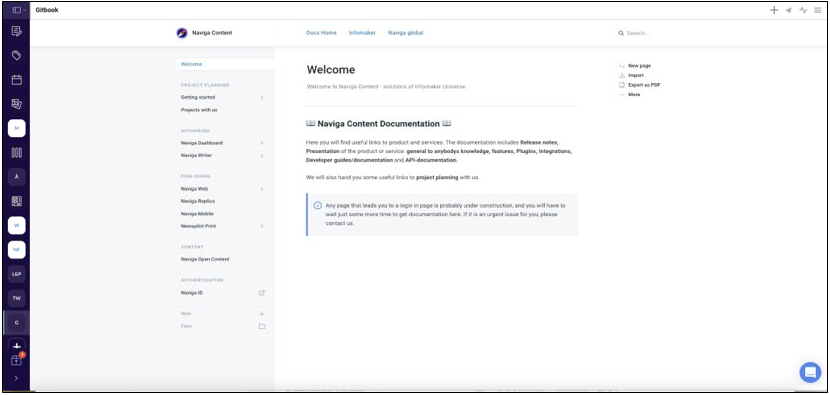Viewport: 830px width, 395px height.
Task: Click Export as PDF
Action: pos(644,85)
